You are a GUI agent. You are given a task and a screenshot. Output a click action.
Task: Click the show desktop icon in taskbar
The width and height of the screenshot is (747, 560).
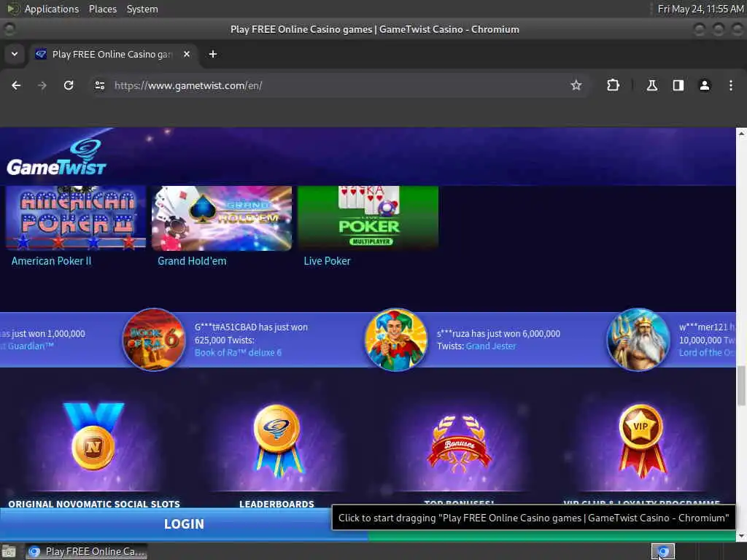coord(9,551)
